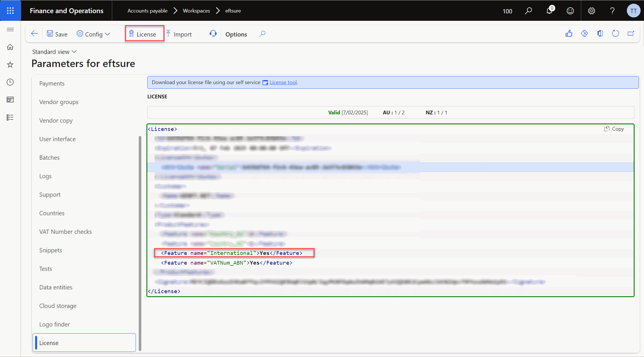Click the top bar search icon

click(x=528, y=11)
